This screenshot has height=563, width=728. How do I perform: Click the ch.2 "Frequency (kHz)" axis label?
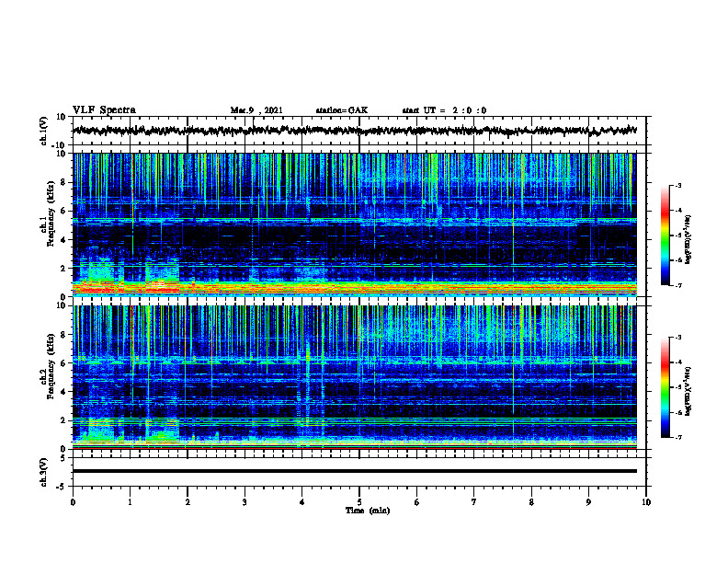tap(51, 366)
